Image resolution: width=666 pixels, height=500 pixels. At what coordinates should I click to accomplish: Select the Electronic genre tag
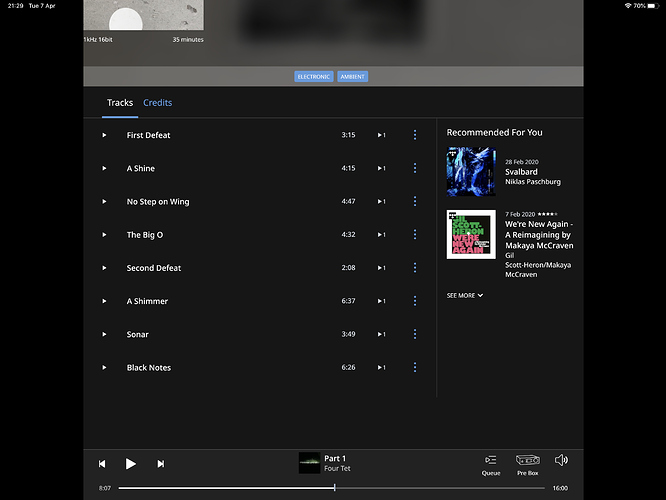pyautogui.click(x=313, y=76)
